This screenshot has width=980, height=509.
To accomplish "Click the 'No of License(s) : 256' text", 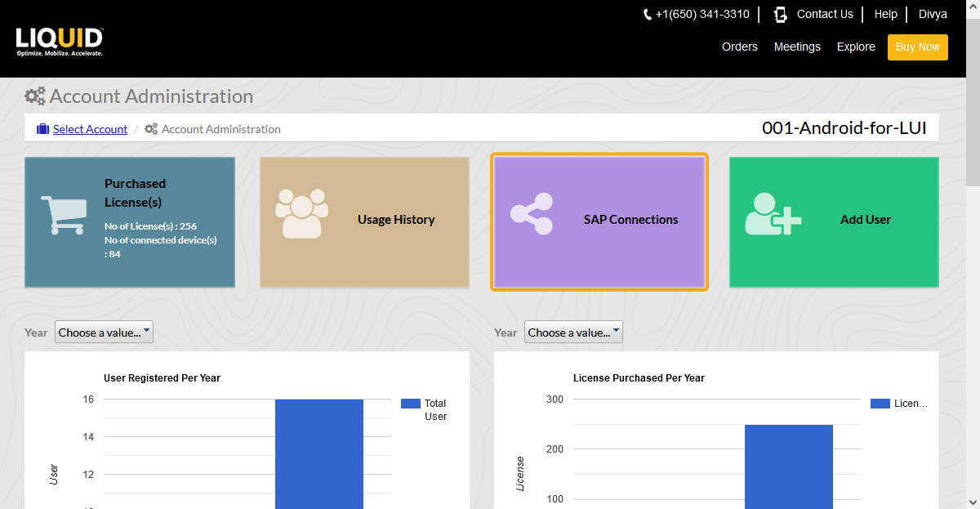I will pos(150,226).
